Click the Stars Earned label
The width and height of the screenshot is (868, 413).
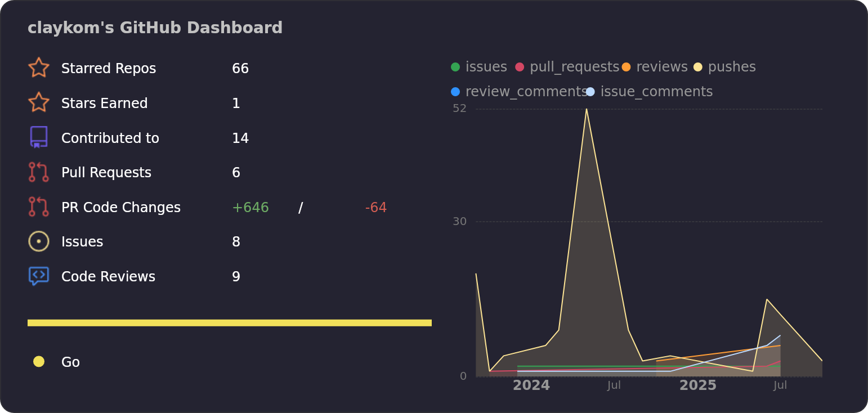point(105,104)
